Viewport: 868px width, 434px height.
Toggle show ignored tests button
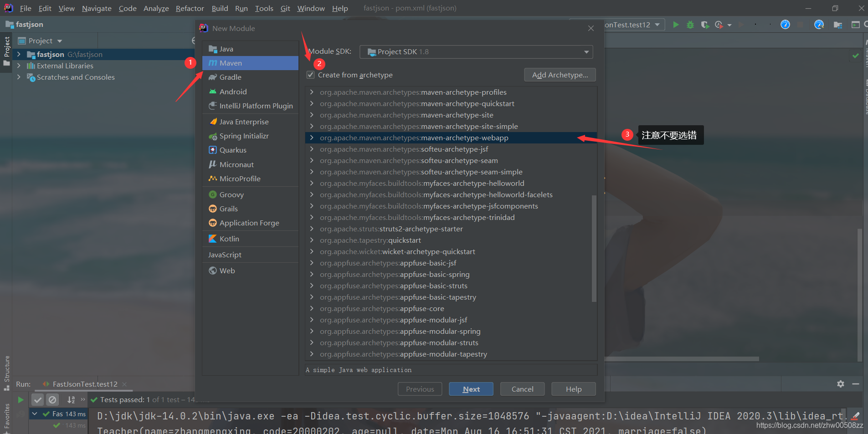(x=52, y=399)
